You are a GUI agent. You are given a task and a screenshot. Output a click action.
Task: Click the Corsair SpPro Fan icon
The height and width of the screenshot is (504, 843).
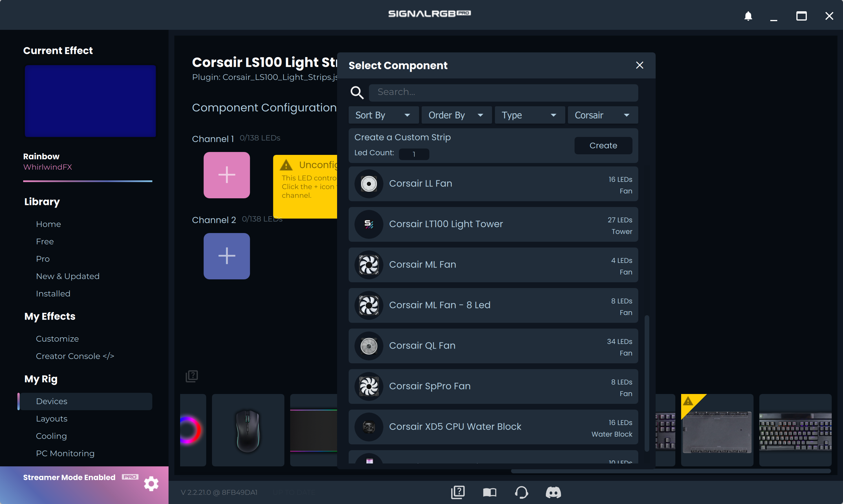coord(369,386)
